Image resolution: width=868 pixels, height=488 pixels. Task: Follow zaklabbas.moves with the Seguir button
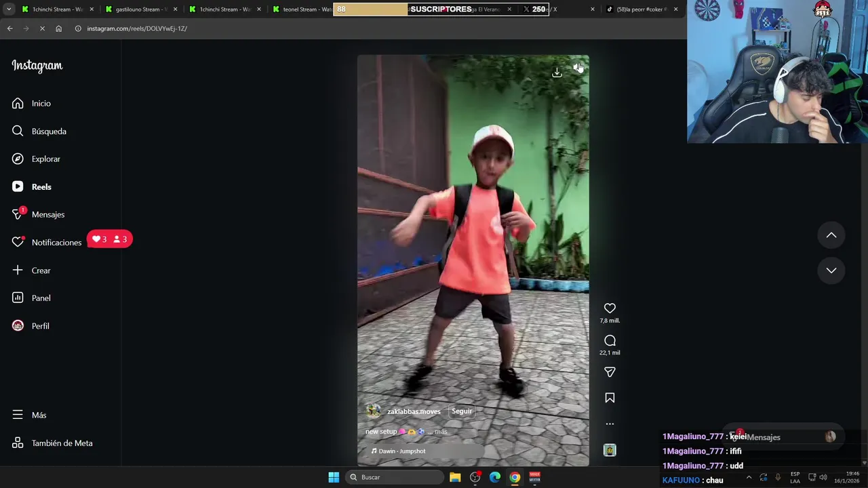pyautogui.click(x=462, y=411)
